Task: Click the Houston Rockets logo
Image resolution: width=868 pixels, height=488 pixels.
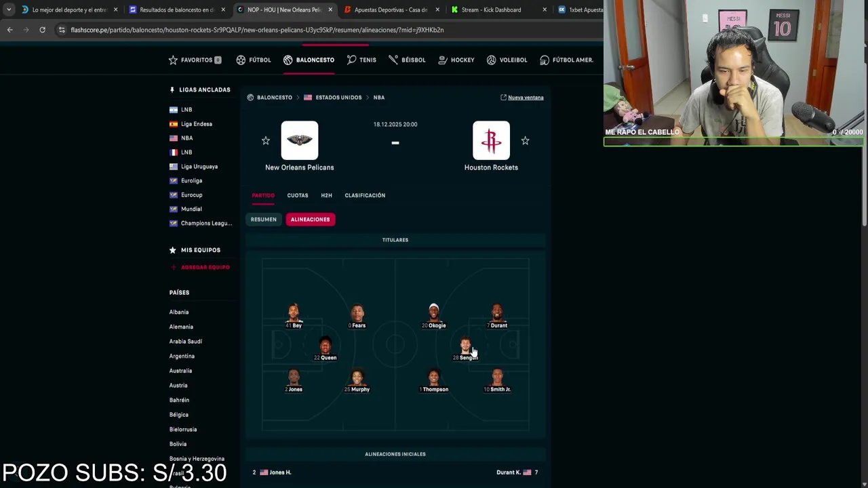Action: click(491, 140)
